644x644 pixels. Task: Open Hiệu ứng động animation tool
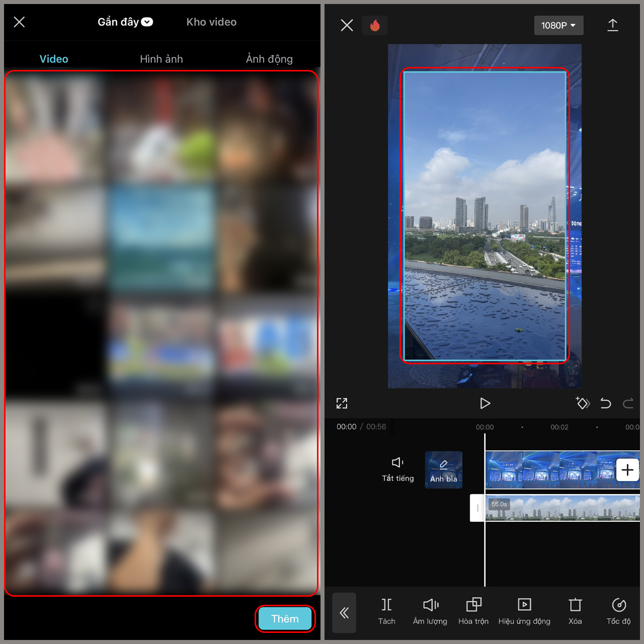pos(524,611)
